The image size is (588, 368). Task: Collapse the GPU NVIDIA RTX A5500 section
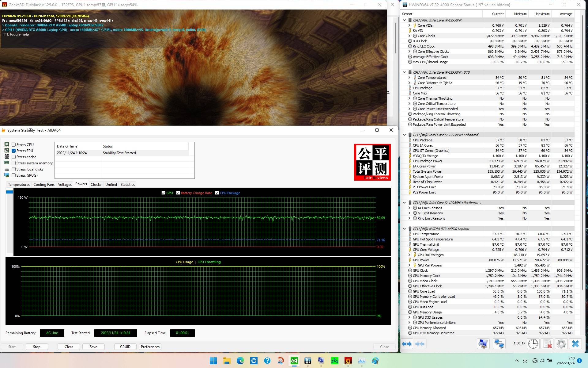click(x=404, y=229)
